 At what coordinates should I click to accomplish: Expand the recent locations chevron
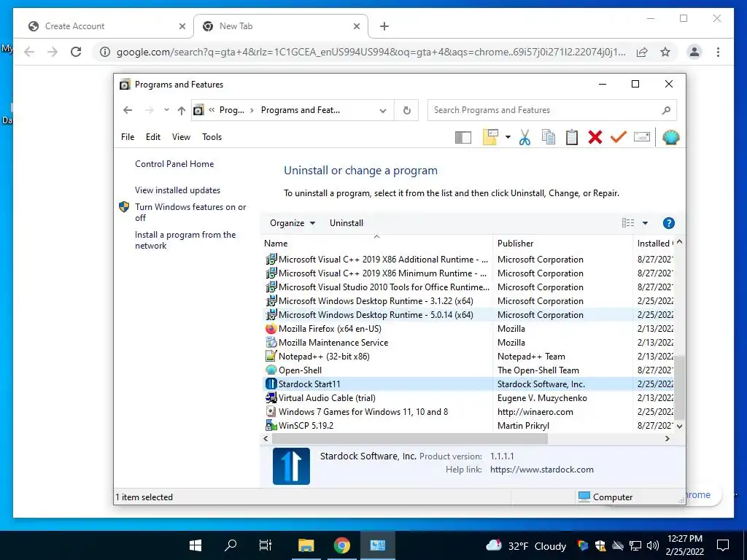coord(166,110)
